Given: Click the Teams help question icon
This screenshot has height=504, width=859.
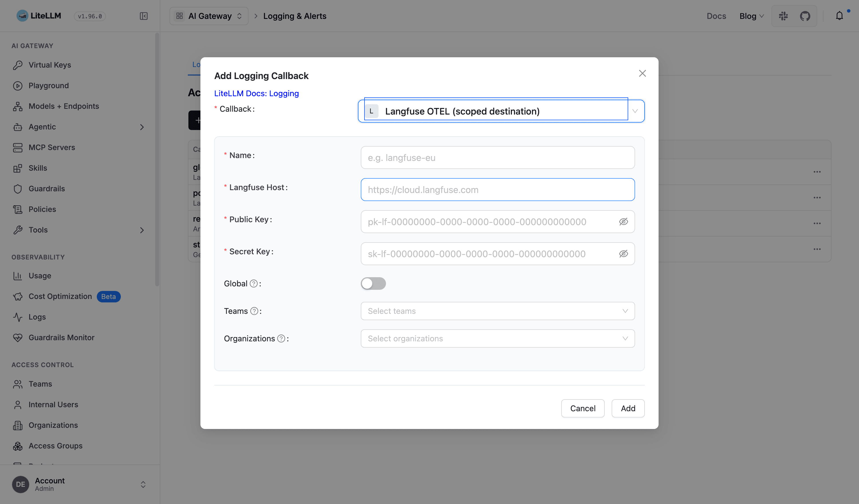Looking at the screenshot, I should [254, 311].
